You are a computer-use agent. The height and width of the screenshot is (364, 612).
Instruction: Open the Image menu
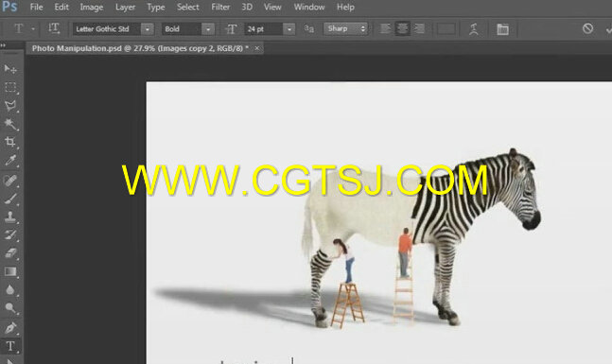(92, 7)
